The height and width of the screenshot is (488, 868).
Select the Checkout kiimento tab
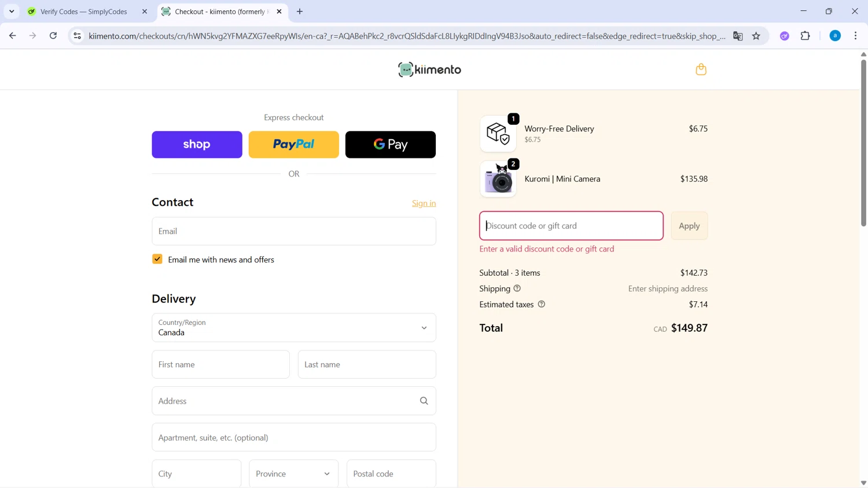click(x=222, y=12)
